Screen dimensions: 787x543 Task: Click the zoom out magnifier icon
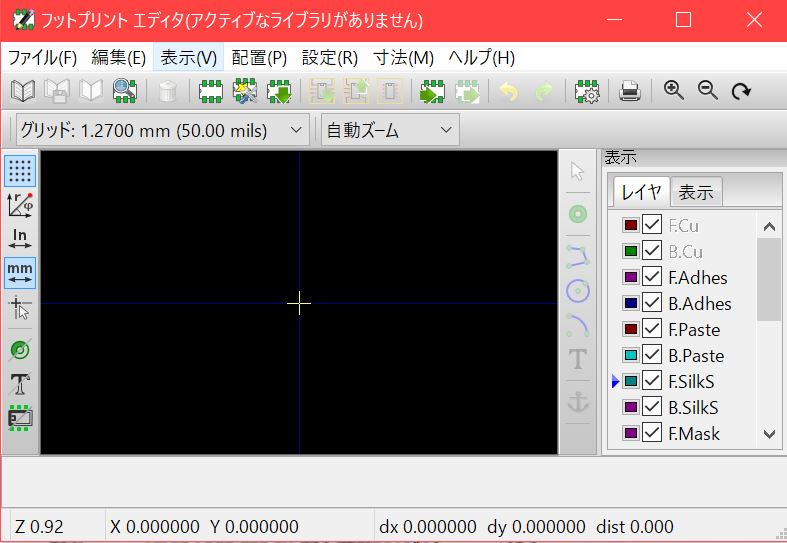[707, 91]
